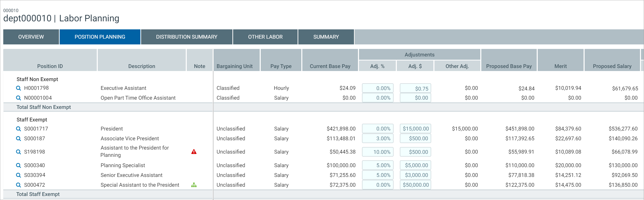Click magnifier icon beside S030394
644x200 pixels.
[18, 175]
